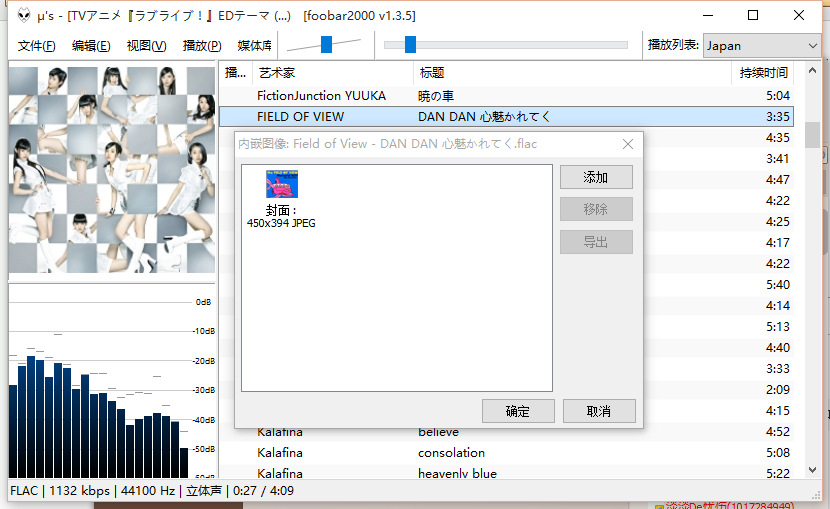Viewport: 830px width, 509px height.
Task: Open the 编辑(E) menu
Action: click(x=91, y=46)
